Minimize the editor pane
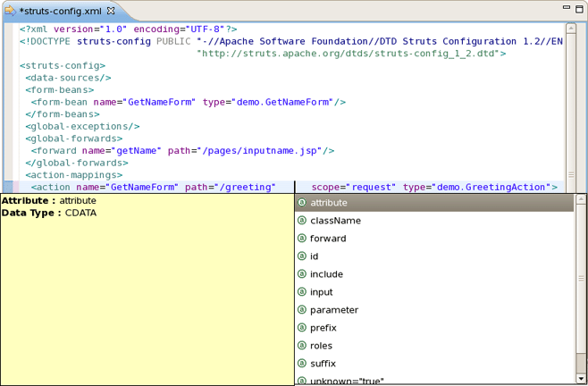This screenshot has width=588, height=386. point(564,8)
